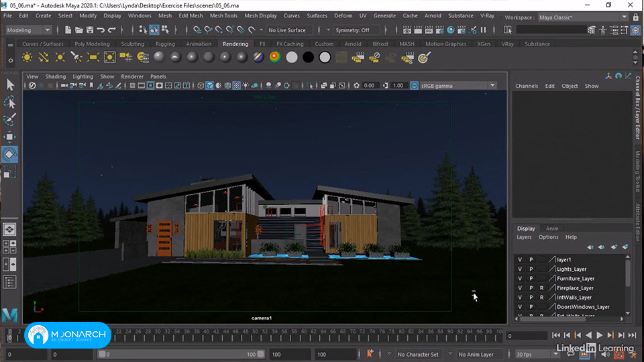Switch to the Poly Modeling shelf tab
The width and height of the screenshot is (644, 362).
tap(92, 44)
